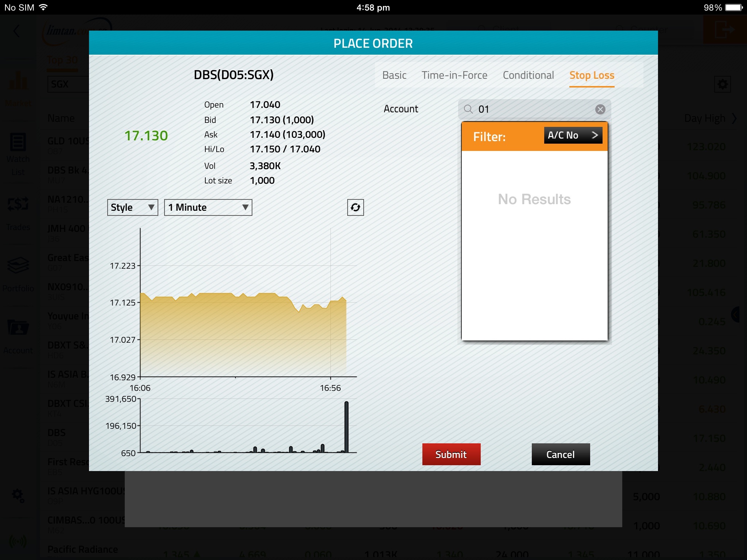Select the Stop Loss tab

[x=592, y=75]
